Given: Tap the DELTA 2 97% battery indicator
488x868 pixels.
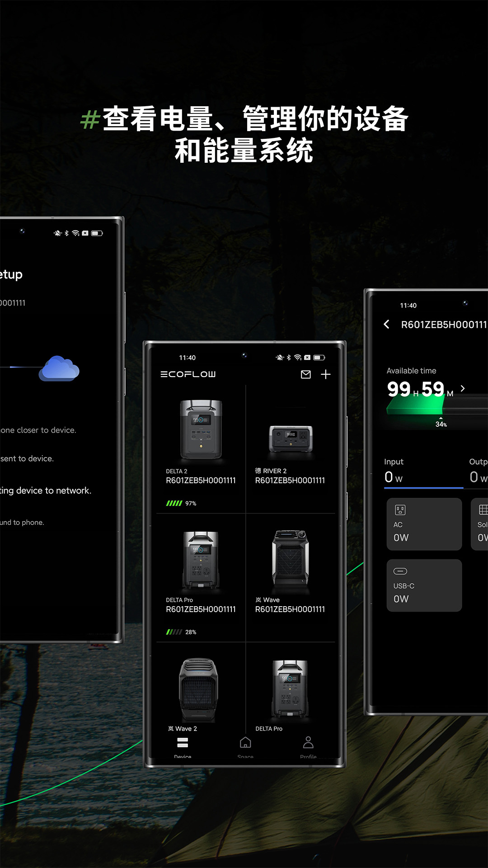Looking at the screenshot, I should click(x=181, y=503).
